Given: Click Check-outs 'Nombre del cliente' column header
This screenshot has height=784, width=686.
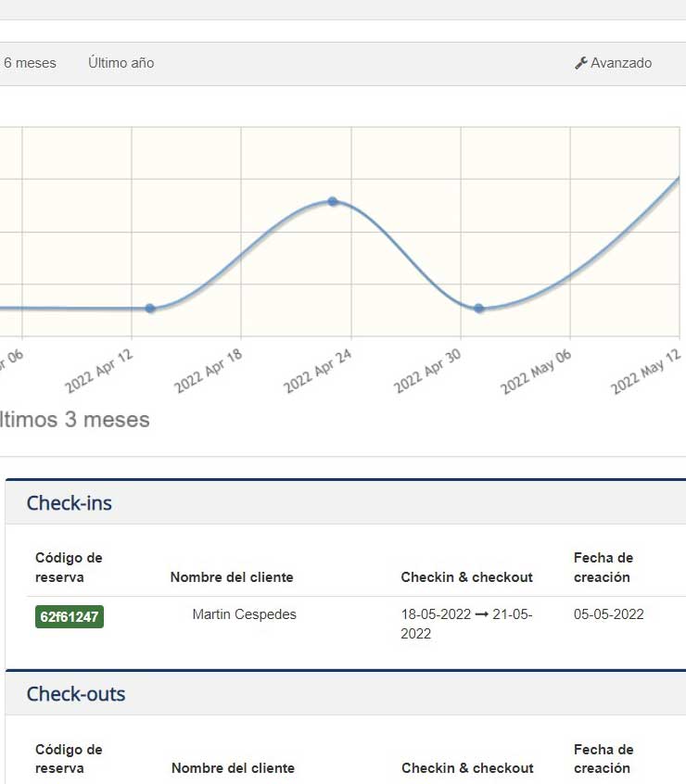Looking at the screenshot, I should (233, 768).
